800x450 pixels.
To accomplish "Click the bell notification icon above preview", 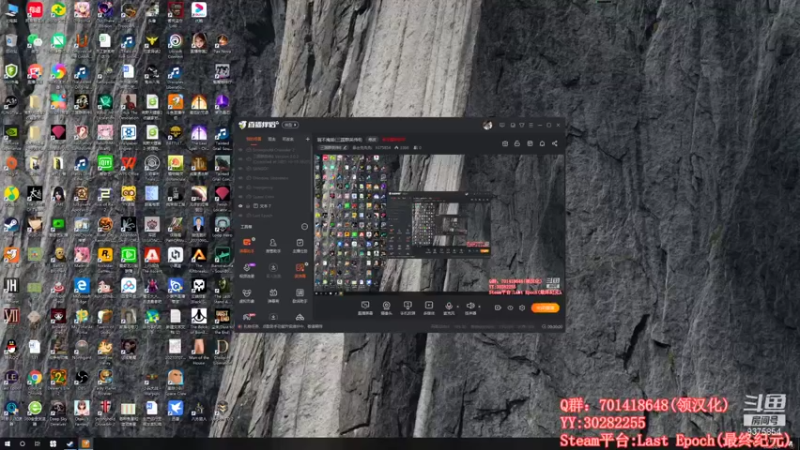I will click(542, 143).
